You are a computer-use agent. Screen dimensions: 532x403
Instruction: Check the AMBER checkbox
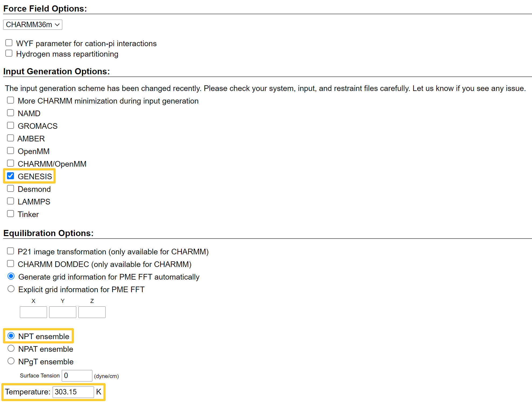(x=10, y=138)
